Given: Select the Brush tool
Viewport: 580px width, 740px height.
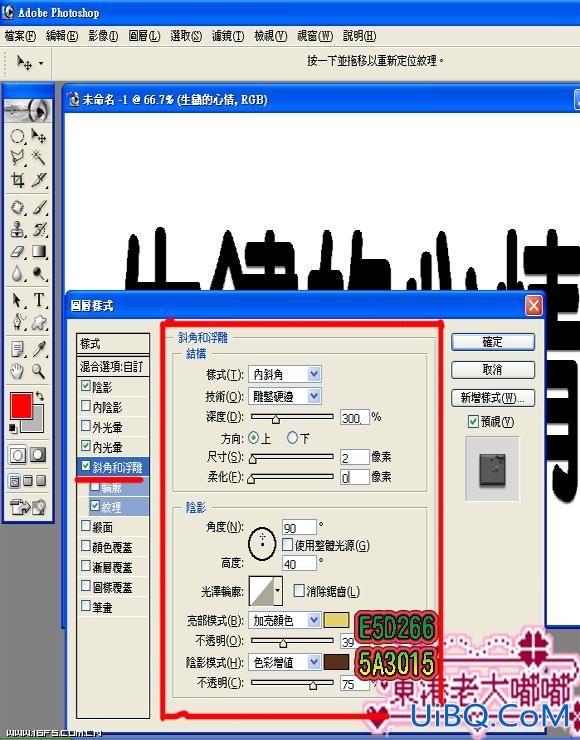Looking at the screenshot, I should pos(39,208).
